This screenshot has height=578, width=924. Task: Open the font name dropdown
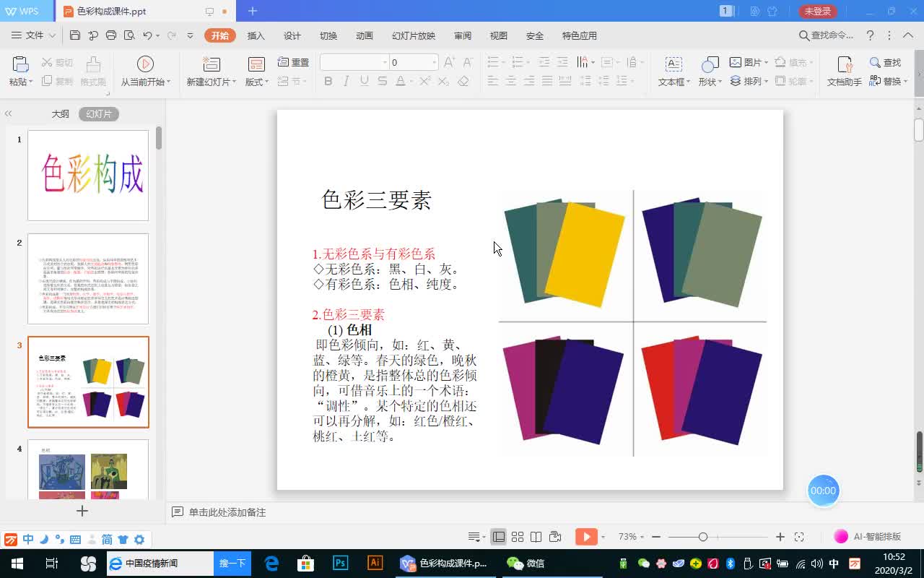383,62
